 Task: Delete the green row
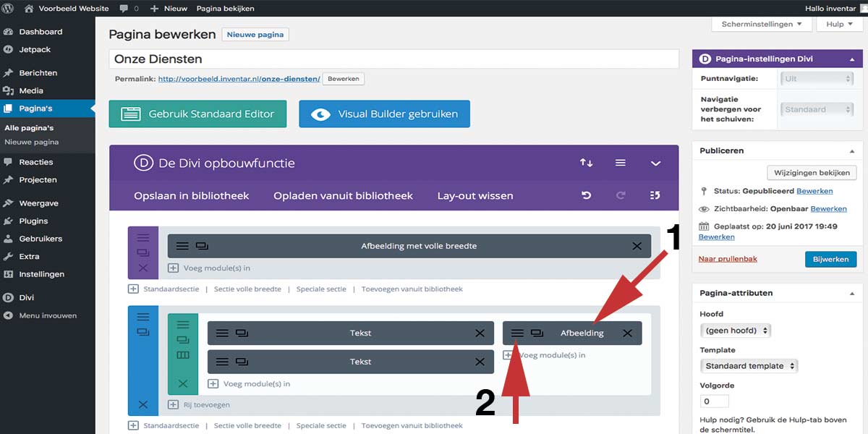[x=182, y=383]
